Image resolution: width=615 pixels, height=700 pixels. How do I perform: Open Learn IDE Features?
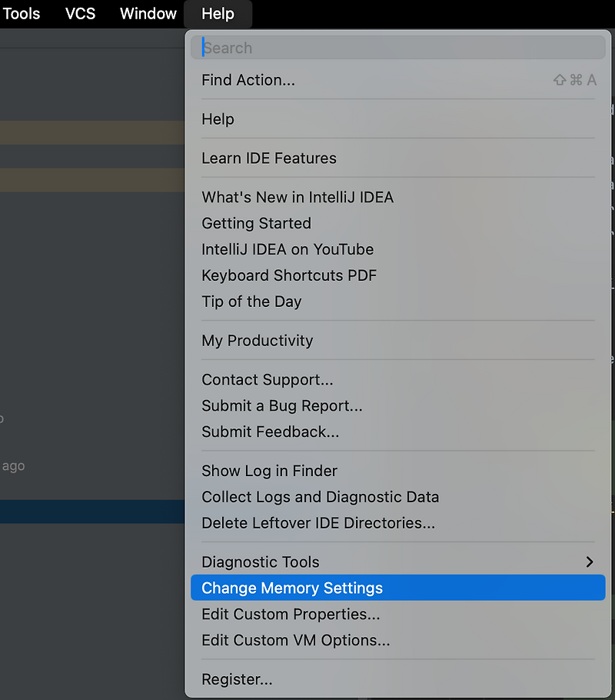268,158
